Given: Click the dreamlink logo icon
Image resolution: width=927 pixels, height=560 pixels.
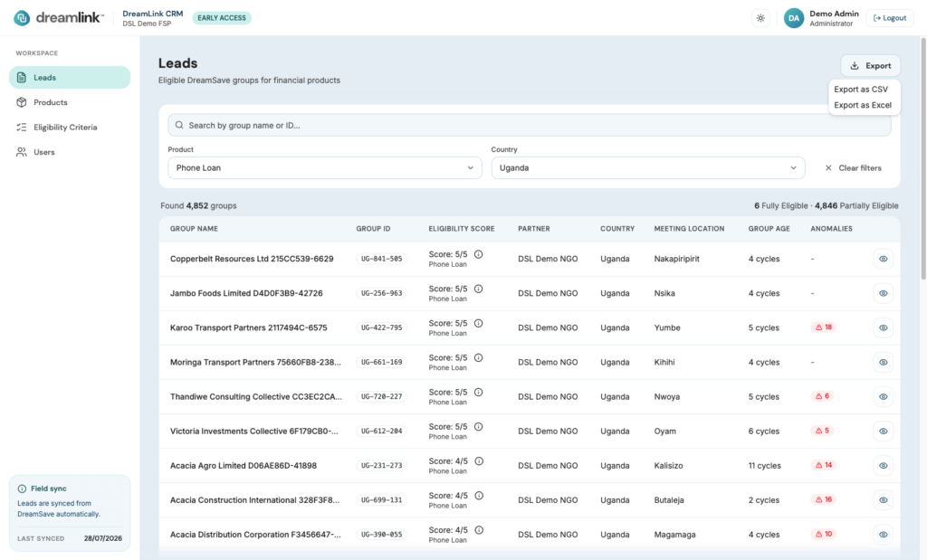Looking at the screenshot, I should point(22,18).
